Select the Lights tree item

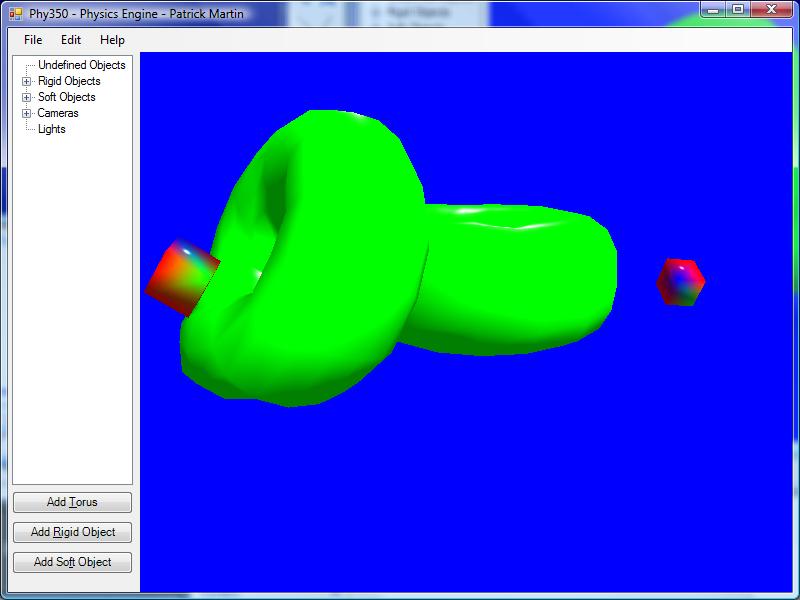pyautogui.click(x=51, y=129)
